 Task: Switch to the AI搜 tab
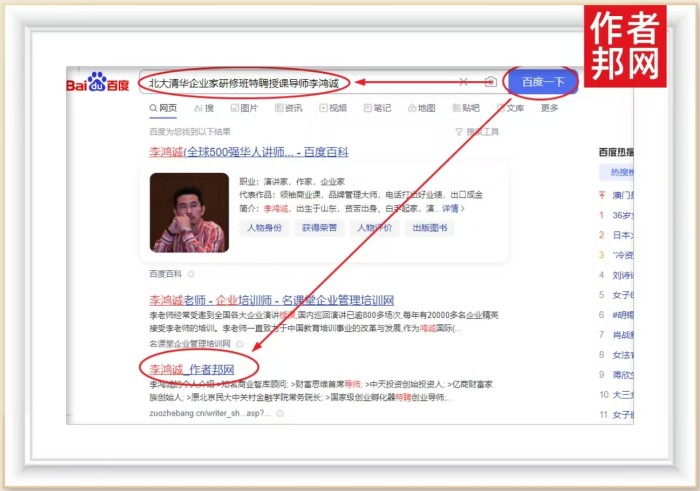(204, 108)
